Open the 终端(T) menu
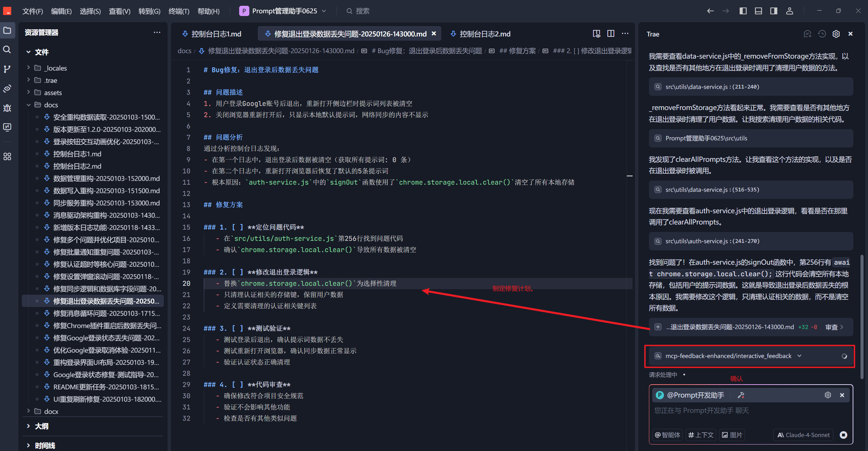The height and width of the screenshot is (451, 868). (179, 11)
